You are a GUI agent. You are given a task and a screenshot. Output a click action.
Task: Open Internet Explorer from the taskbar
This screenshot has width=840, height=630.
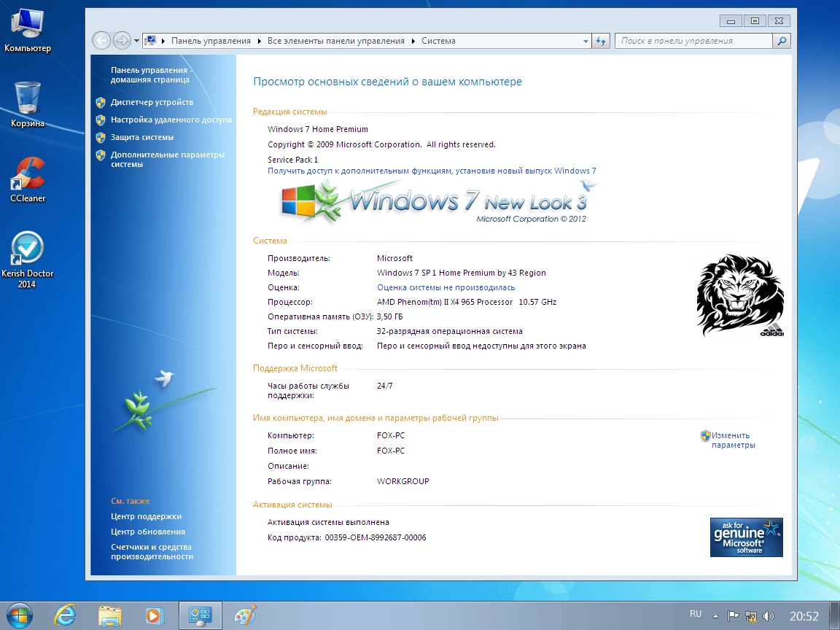point(65,615)
